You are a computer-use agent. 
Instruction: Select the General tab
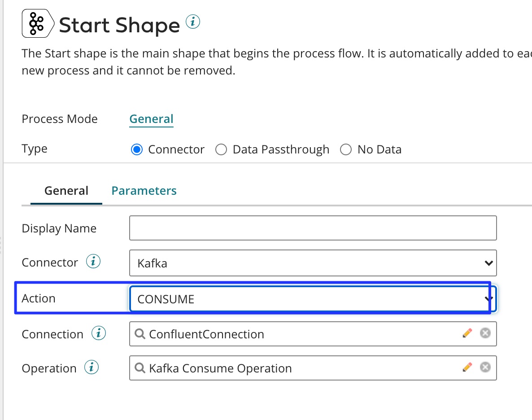coord(66,191)
